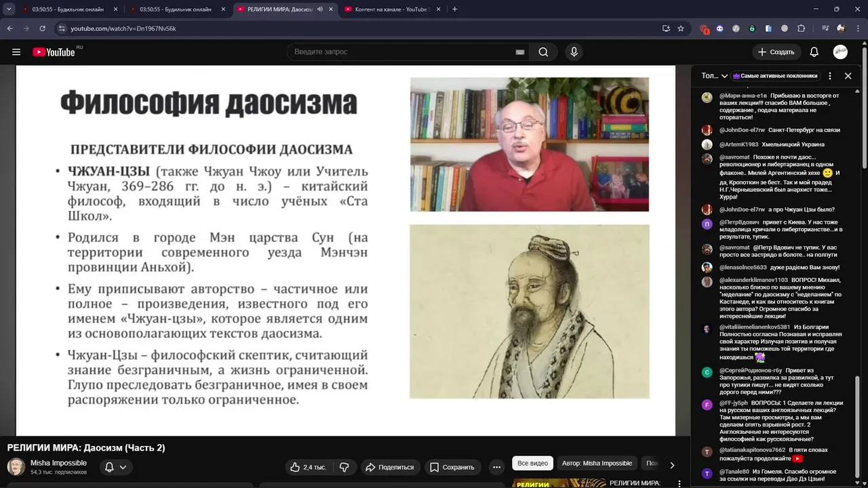Expand the subscription notification bell dropdown
This screenshot has height=488, width=868.
(x=115, y=467)
